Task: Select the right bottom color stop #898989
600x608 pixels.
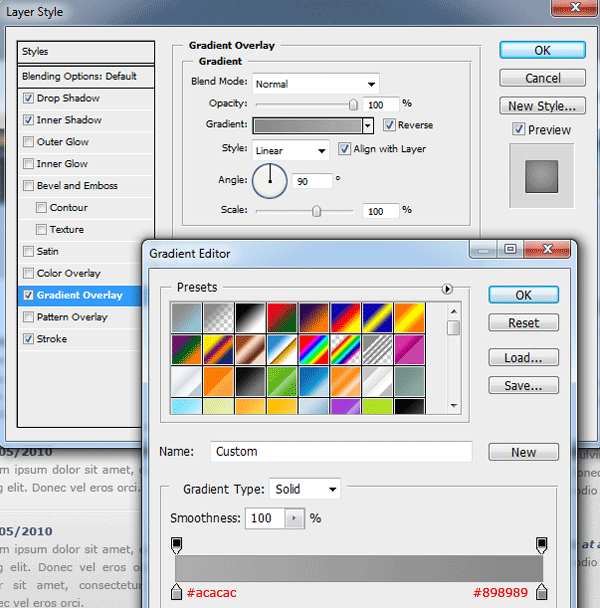Action: coord(541,591)
